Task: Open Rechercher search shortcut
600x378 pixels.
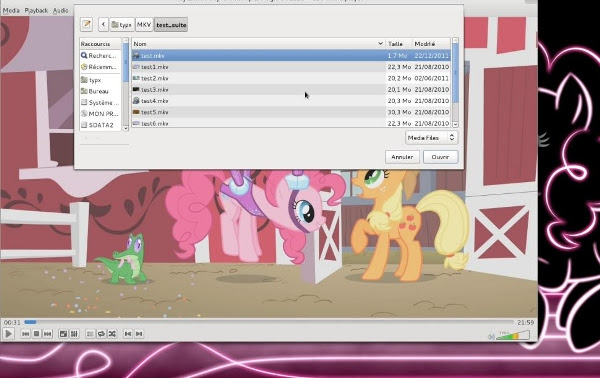Action: click(x=99, y=55)
